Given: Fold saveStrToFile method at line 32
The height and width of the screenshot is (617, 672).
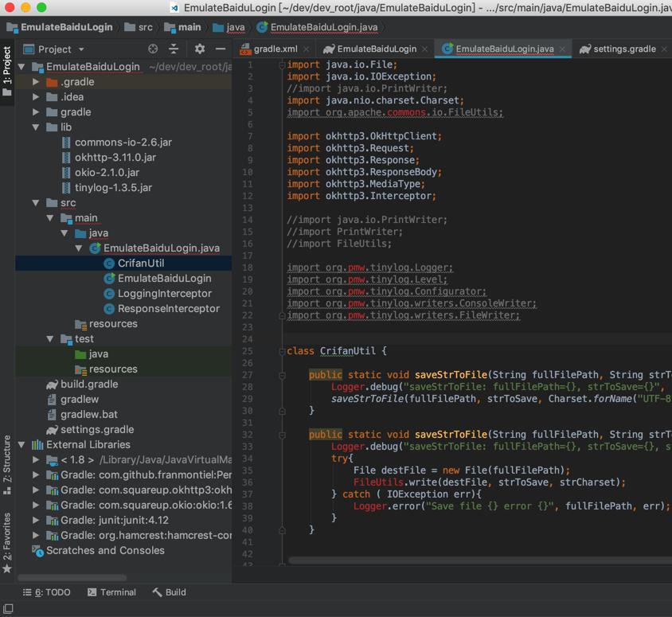Looking at the screenshot, I should [282, 435].
